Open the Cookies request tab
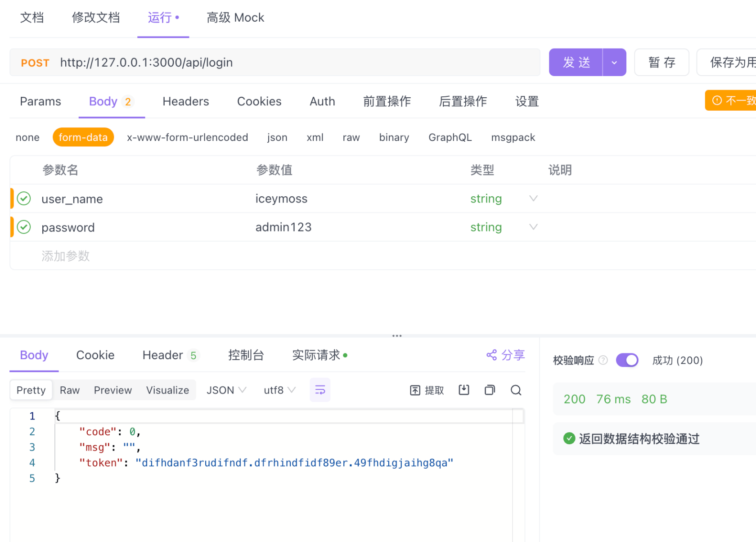Viewport: 756px width, 542px height. point(259,101)
